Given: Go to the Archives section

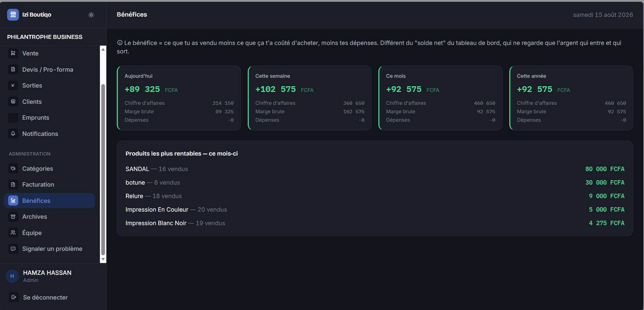Looking at the screenshot, I should tap(50, 216).
